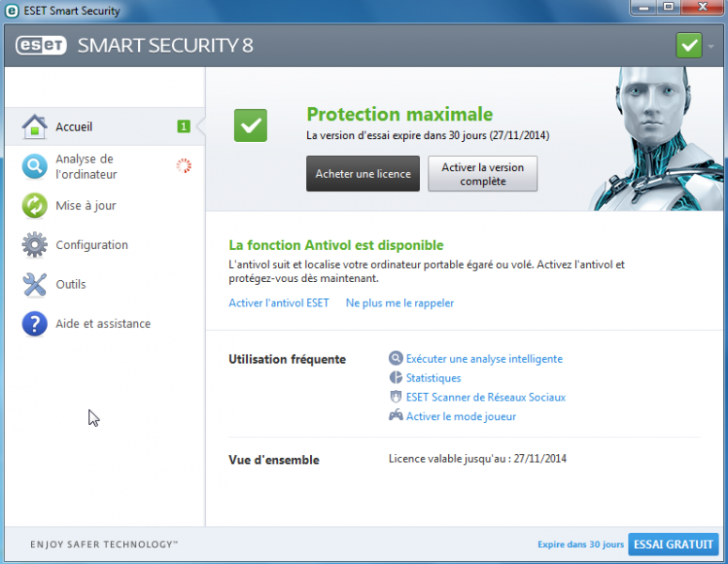Click the Analyse de l'ordinateur magnifier icon
This screenshot has width=728, height=564.
point(35,166)
